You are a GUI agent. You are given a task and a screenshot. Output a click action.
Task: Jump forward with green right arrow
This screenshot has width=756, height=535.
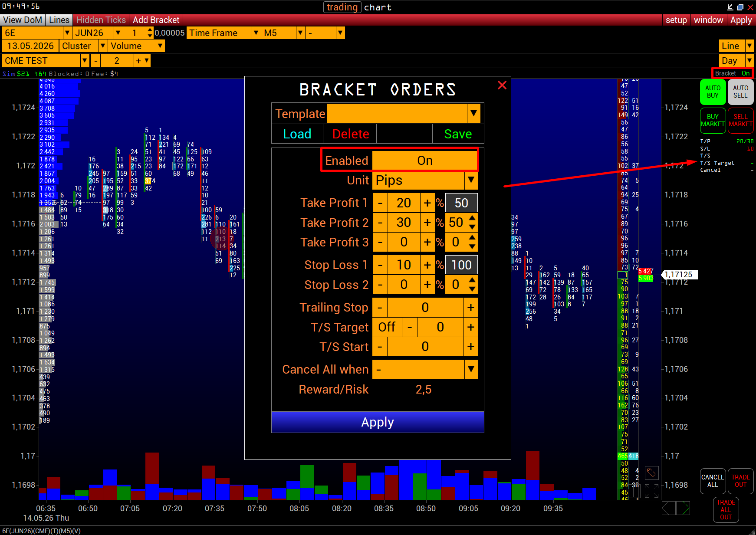click(683, 508)
